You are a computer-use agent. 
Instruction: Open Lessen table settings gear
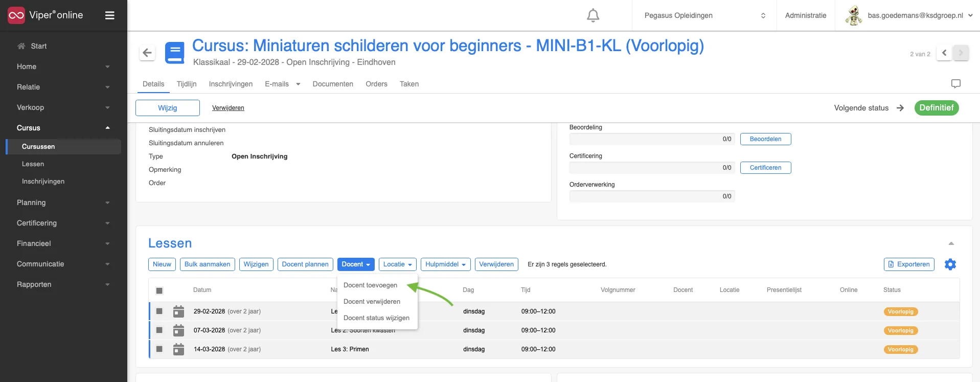(950, 264)
